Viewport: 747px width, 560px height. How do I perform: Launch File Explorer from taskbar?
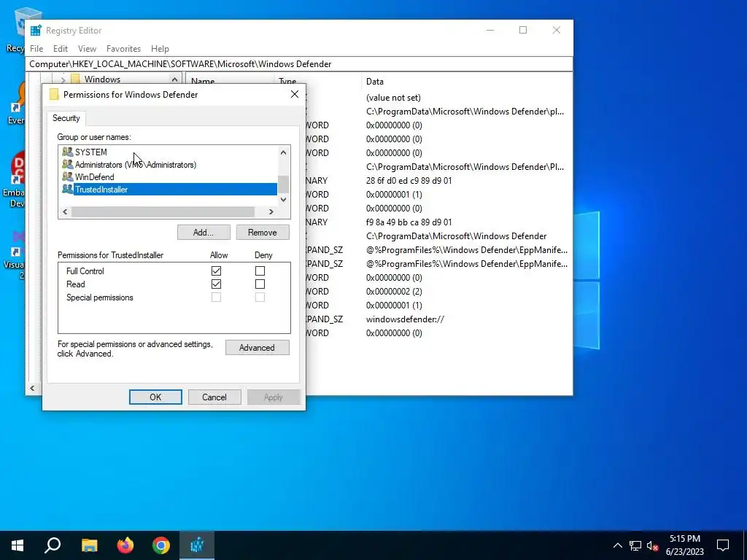89,545
